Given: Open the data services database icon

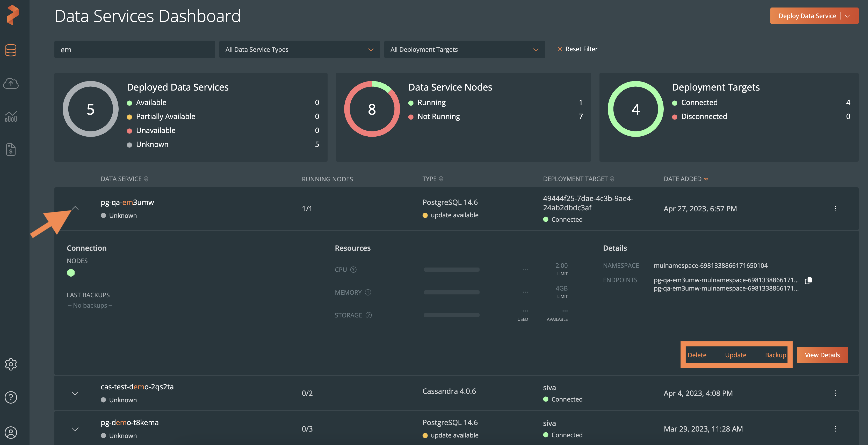Looking at the screenshot, I should [11, 50].
